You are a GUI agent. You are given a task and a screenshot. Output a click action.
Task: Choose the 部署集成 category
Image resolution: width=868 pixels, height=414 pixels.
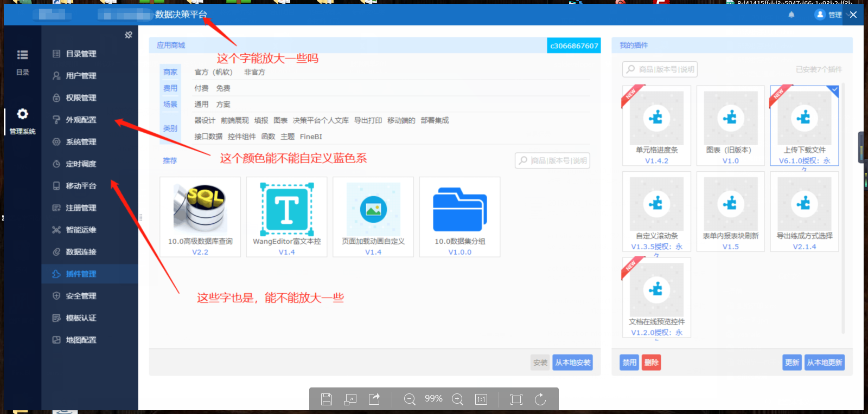point(435,120)
